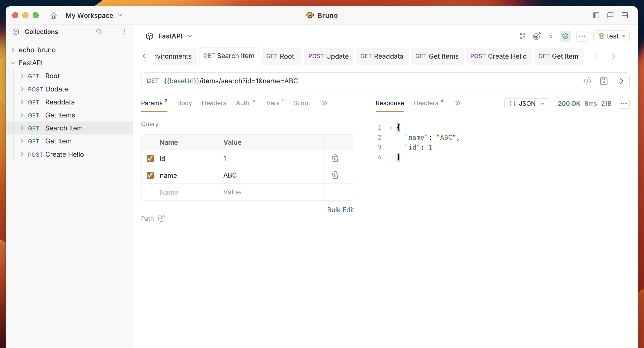Click the send request arrow icon
The width and height of the screenshot is (644, 348).
coord(620,81)
